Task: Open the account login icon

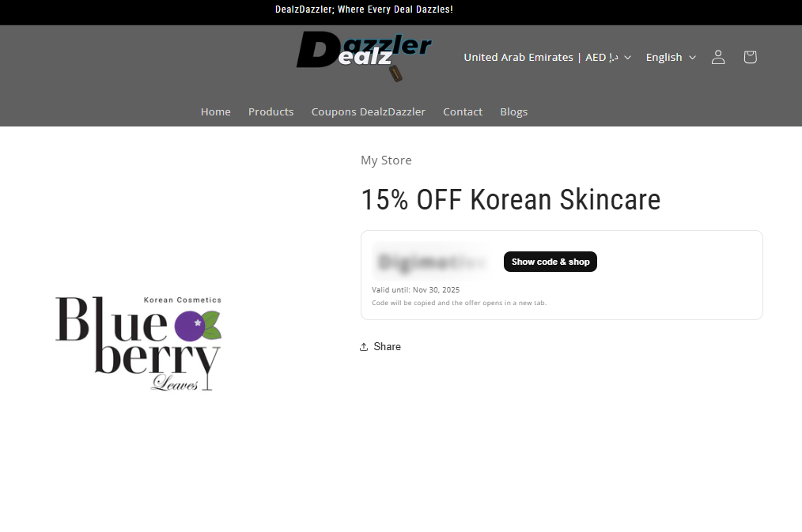Action: click(718, 57)
